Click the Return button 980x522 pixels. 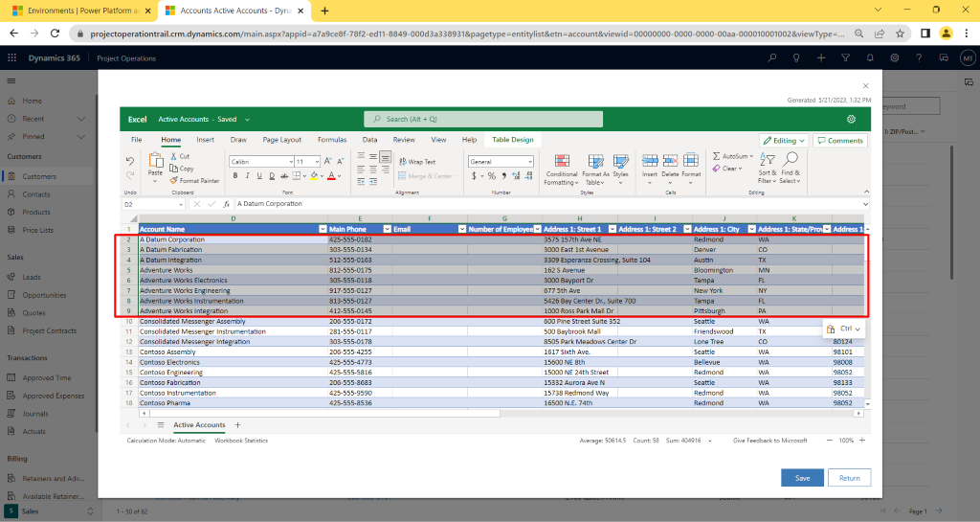849,478
